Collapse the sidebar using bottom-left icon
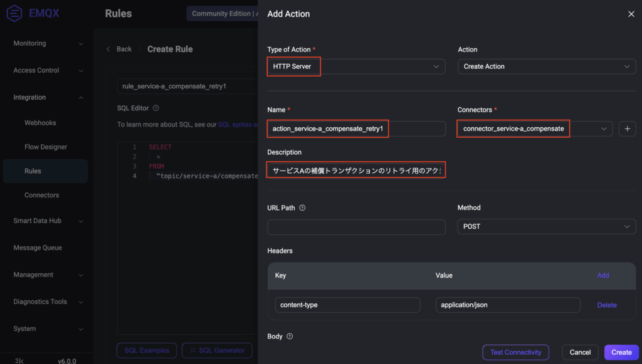Image resolution: width=642 pixels, height=364 pixels. point(20,360)
